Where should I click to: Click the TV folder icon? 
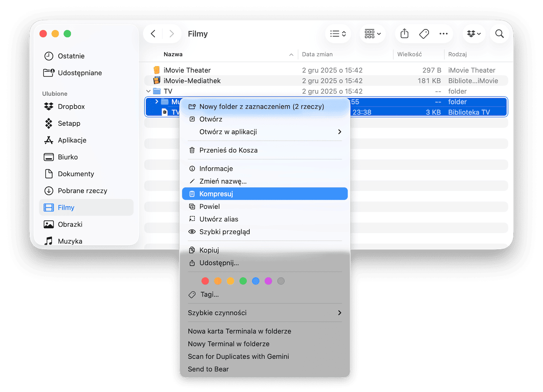157,91
